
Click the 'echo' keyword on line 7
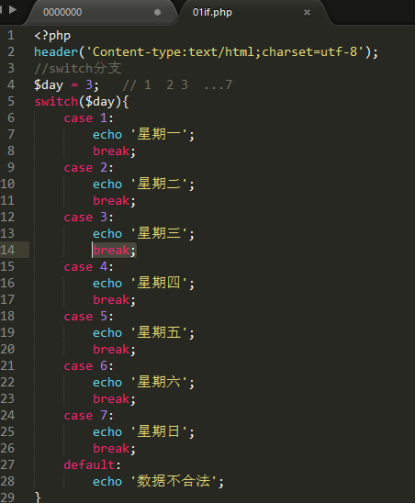(107, 135)
